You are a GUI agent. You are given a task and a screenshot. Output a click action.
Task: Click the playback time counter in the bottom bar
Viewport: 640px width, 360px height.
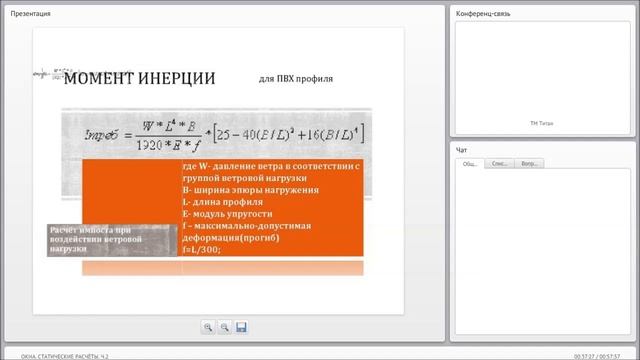tap(597, 356)
